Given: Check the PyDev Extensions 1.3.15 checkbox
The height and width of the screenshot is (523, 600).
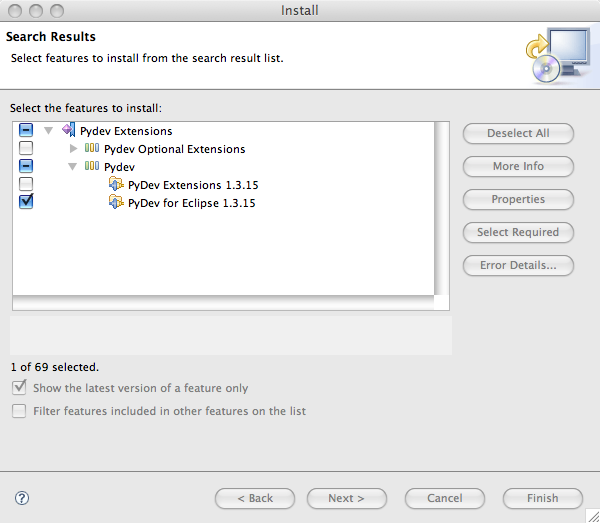Looking at the screenshot, I should (x=26, y=184).
